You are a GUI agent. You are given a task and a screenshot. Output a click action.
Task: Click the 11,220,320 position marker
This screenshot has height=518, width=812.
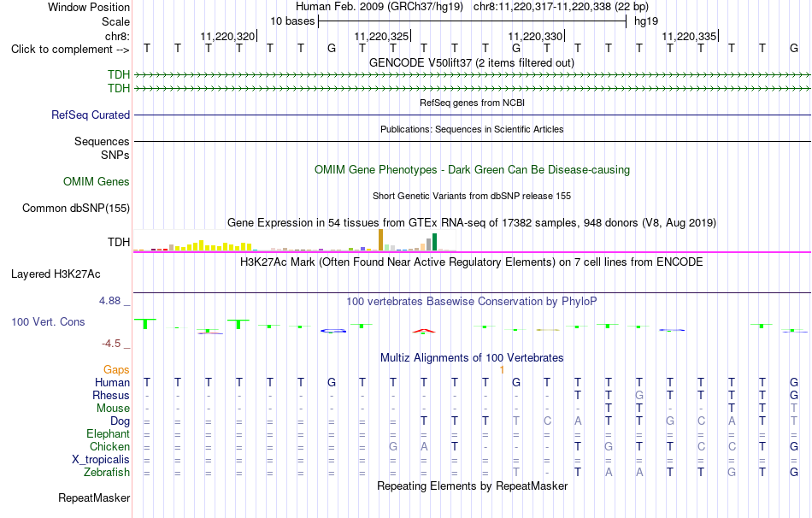click(228, 36)
